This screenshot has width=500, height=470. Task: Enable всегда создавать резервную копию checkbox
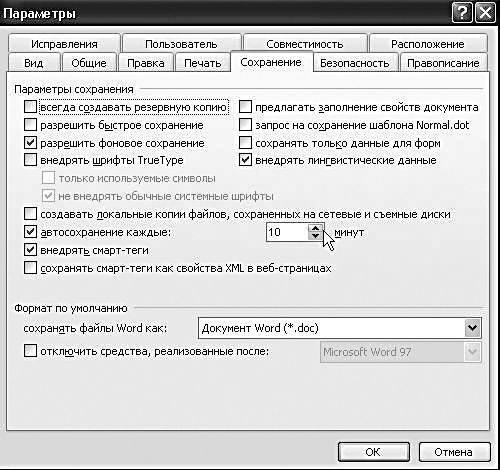coord(30,107)
